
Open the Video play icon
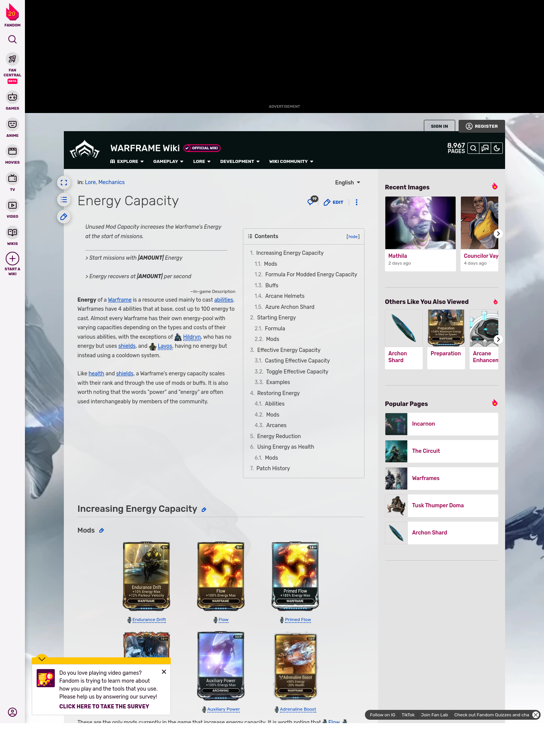[x=12, y=205]
